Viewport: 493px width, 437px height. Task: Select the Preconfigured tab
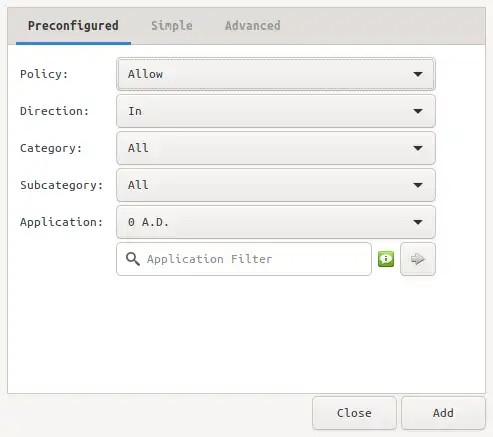(x=73, y=26)
